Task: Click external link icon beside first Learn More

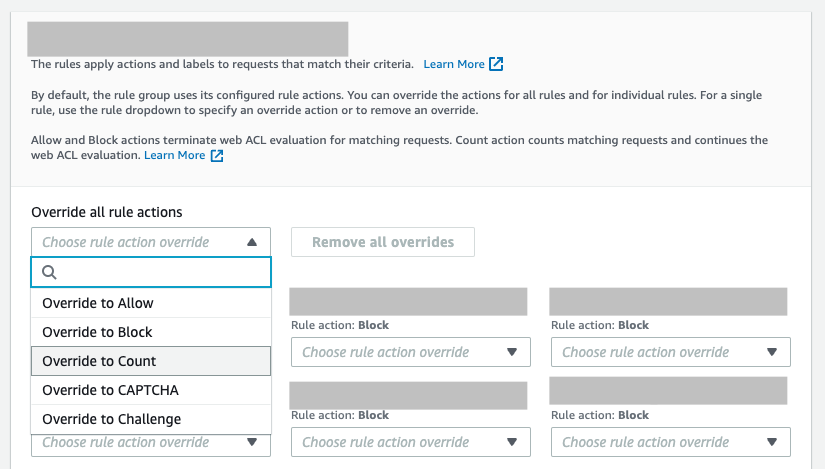Action: point(496,64)
